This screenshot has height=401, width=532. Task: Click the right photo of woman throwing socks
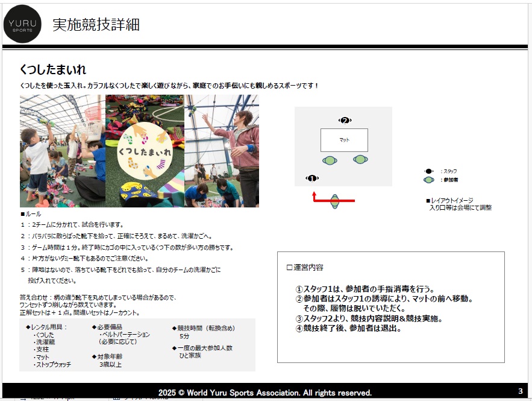(x=222, y=151)
